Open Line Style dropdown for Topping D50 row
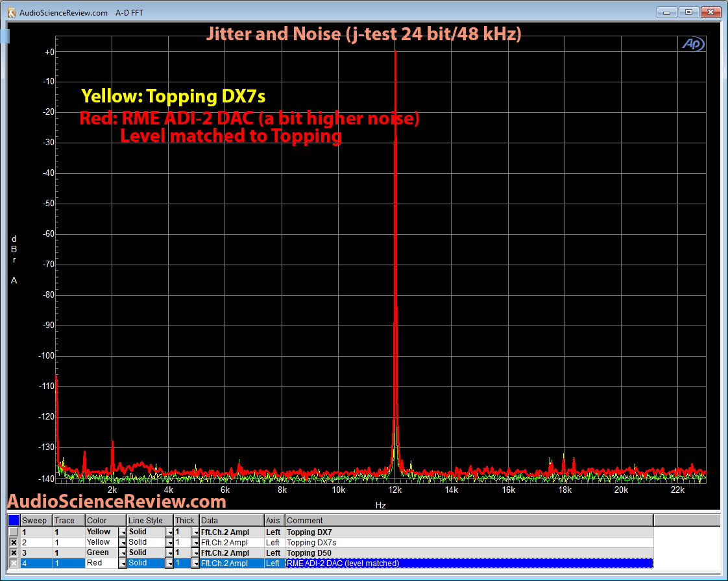The width and height of the screenshot is (728, 581). pos(169,552)
